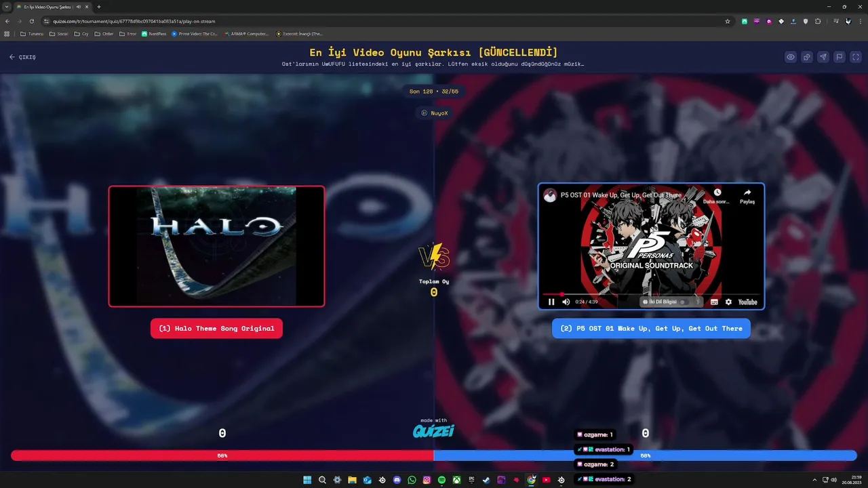Open the Chrome apps grid in the bookmarks bar
This screenshot has height=488, width=868.
pos(7,33)
